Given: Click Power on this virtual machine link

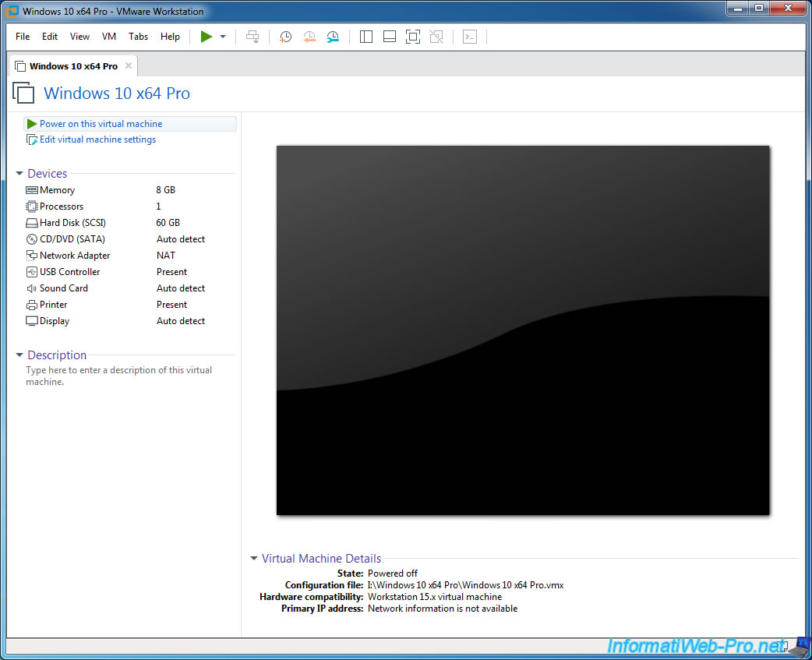Looking at the screenshot, I should pyautogui.click(x=101, y=124).
